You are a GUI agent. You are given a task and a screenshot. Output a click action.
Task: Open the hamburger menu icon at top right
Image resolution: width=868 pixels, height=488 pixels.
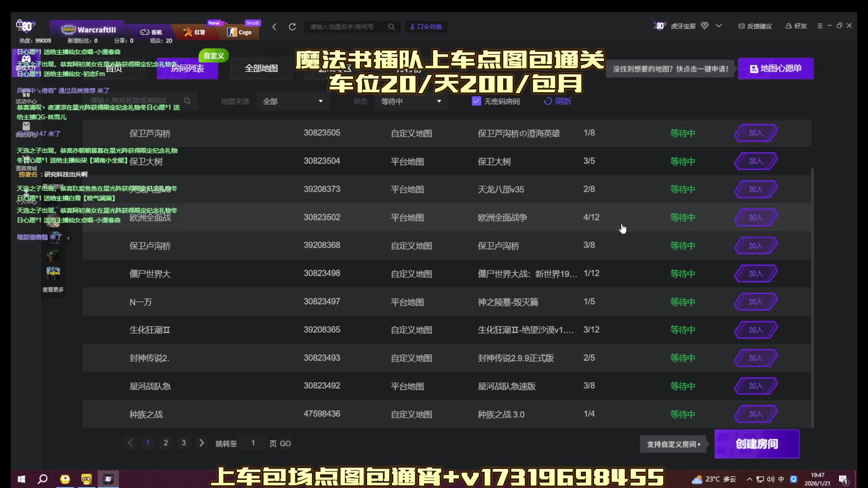pos(820,26)
